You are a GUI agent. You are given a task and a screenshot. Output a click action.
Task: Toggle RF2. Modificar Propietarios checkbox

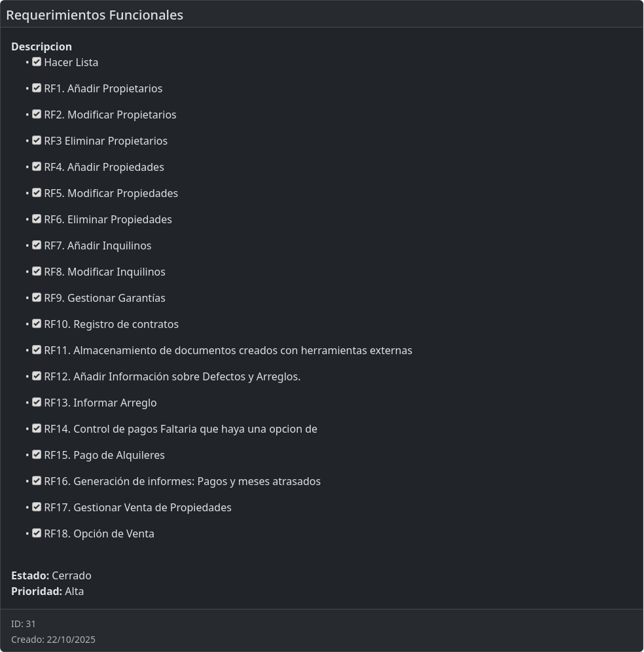pyautogui.click(x=37, y=115)
